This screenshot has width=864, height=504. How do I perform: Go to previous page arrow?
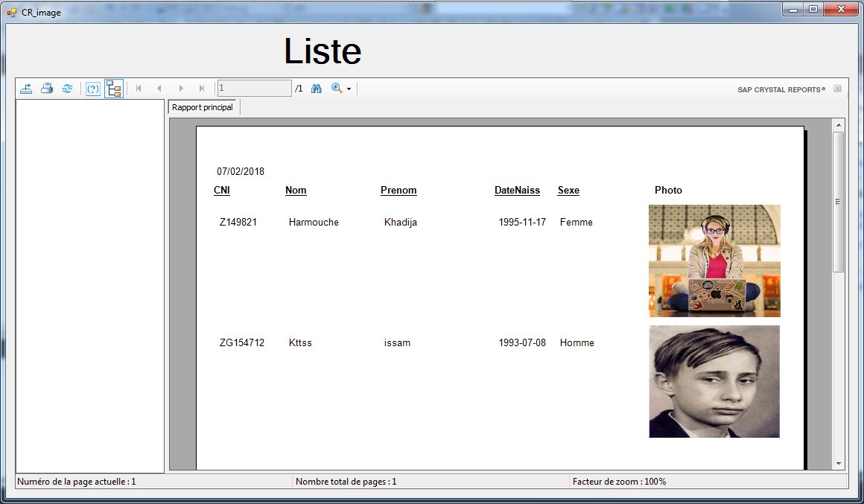(159, 88)
